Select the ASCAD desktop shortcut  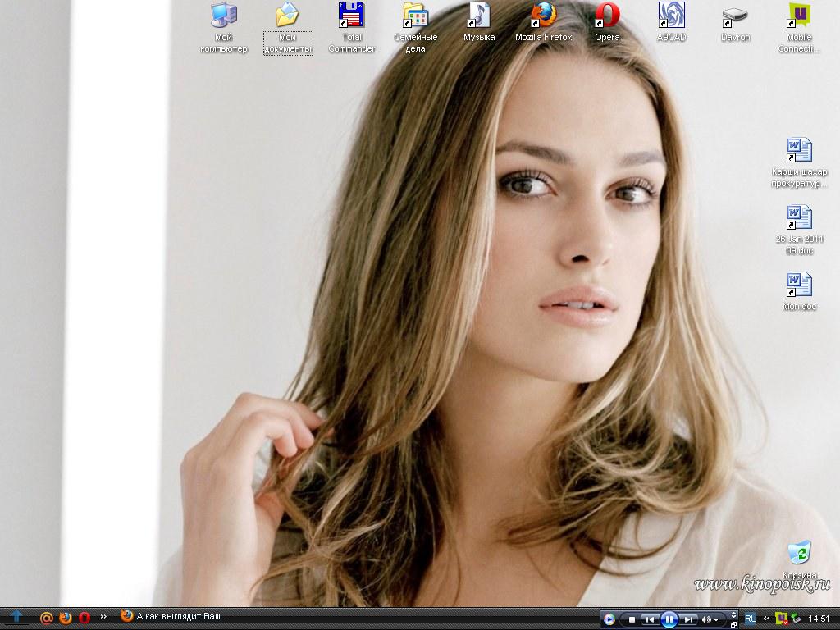tap(671, 16)
